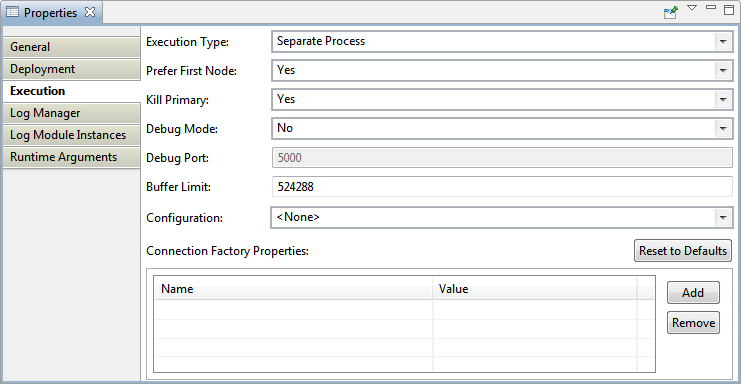Open the Prefer First Node dropdown
The height and width of the screenshot is (384, 741).
coord(723,70)
